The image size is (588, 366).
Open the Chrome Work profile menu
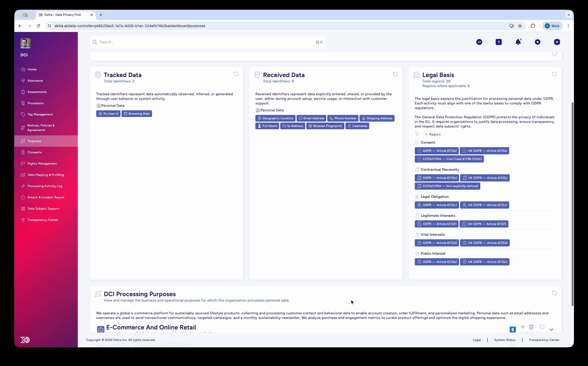[552, 26]
